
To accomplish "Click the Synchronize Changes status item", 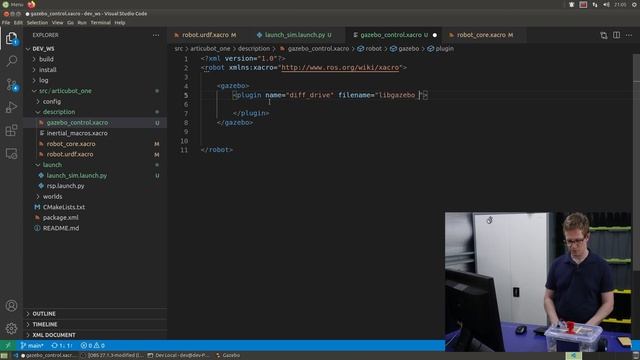I will 62,345.
